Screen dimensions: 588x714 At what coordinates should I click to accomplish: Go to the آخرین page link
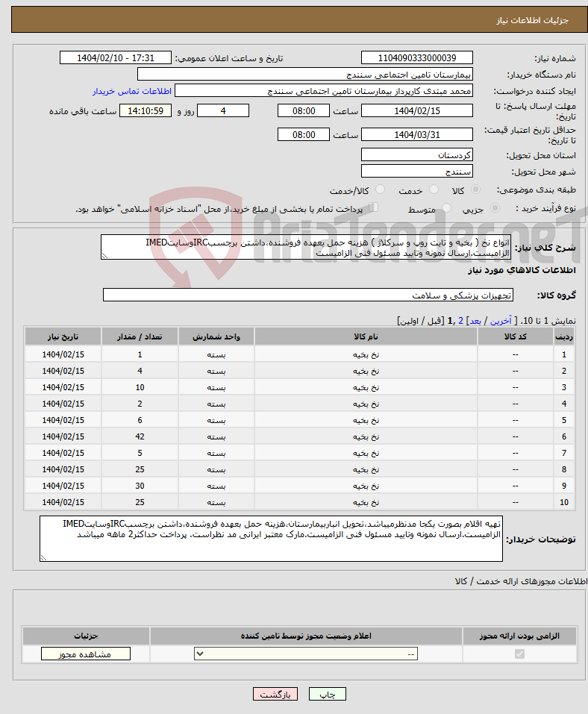[x=501, y=321]
